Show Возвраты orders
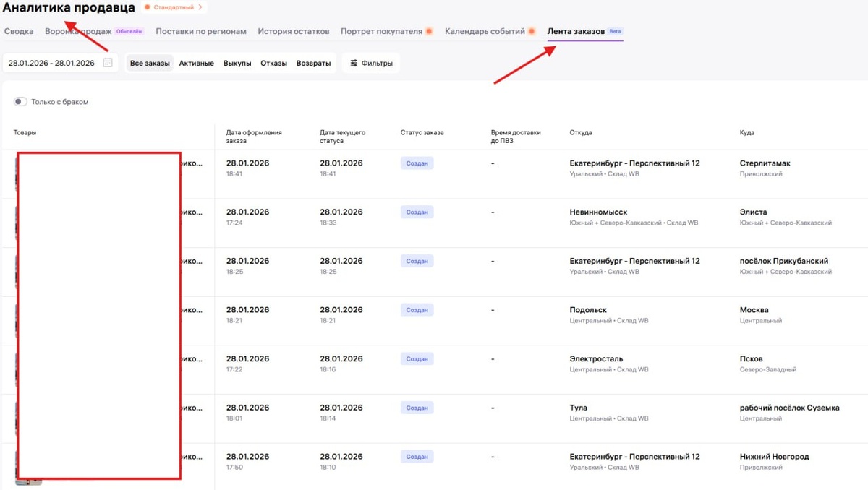 (313, 64)
